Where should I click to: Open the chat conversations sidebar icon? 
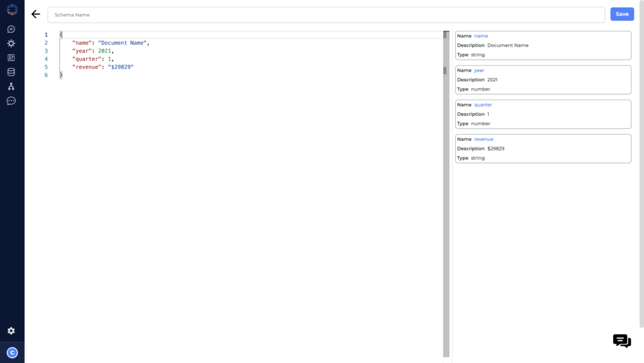(x=11, y=28)
